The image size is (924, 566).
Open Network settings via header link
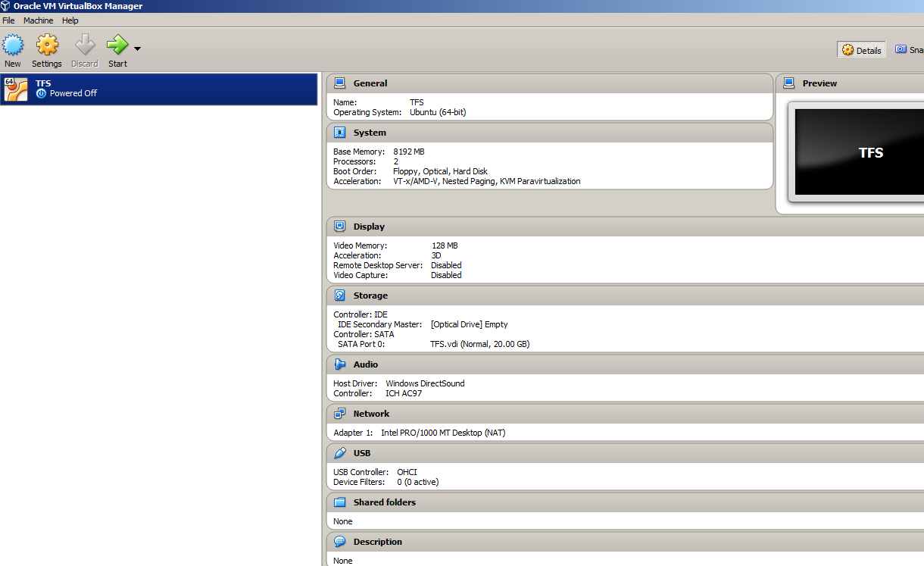pos(371,414)
